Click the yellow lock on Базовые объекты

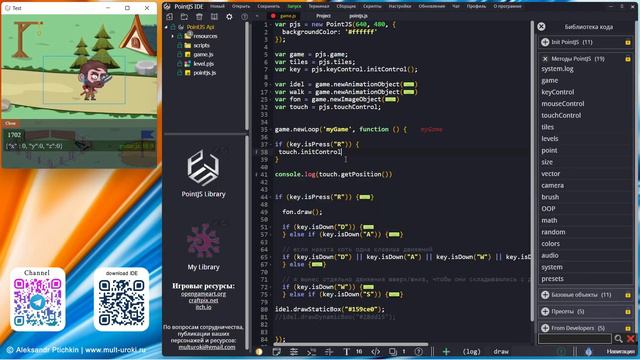(628, 295)
